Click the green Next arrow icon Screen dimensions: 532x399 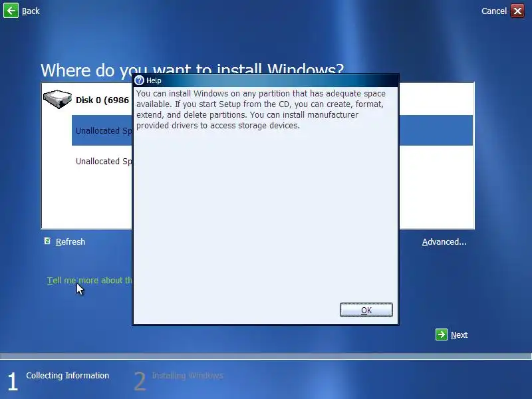[x=441, y=334]
